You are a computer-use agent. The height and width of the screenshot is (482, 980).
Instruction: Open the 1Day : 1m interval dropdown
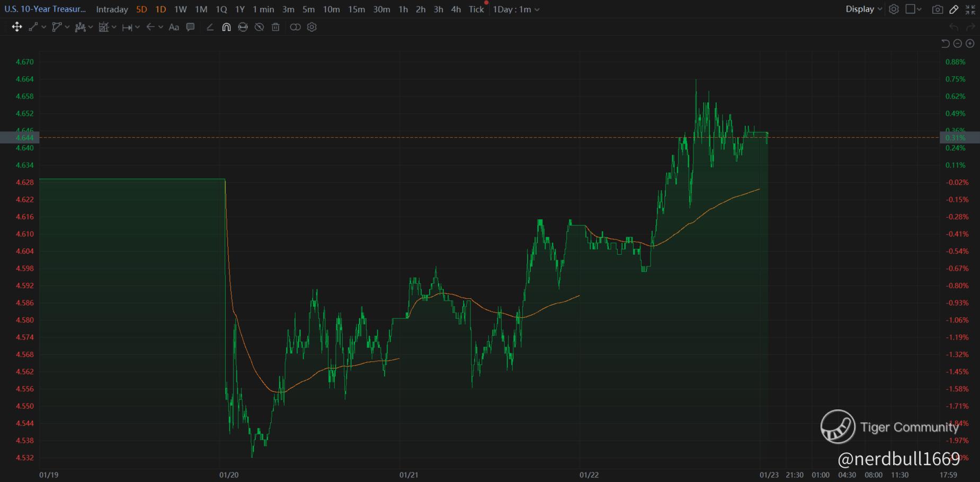(x=516, y=9)
